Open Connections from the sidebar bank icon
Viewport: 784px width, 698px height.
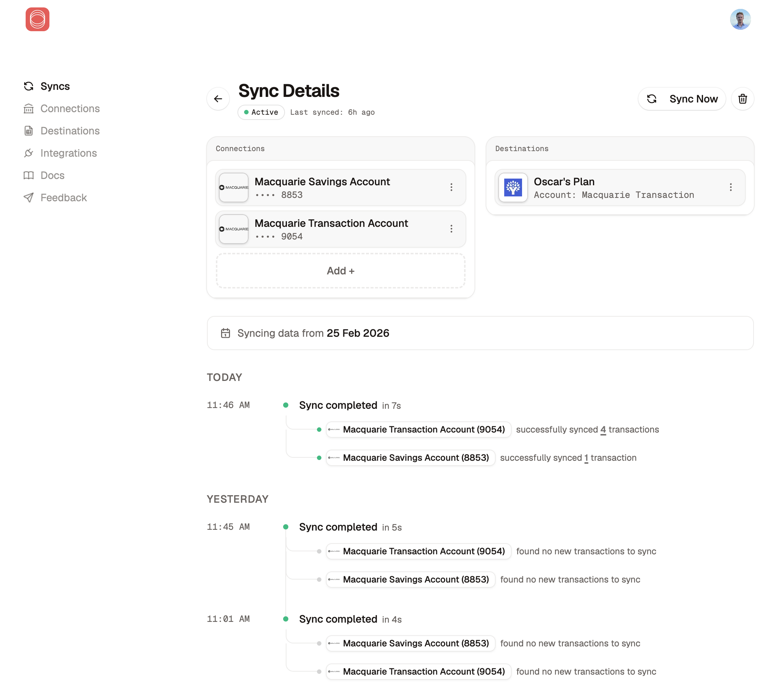coord(29,108)
